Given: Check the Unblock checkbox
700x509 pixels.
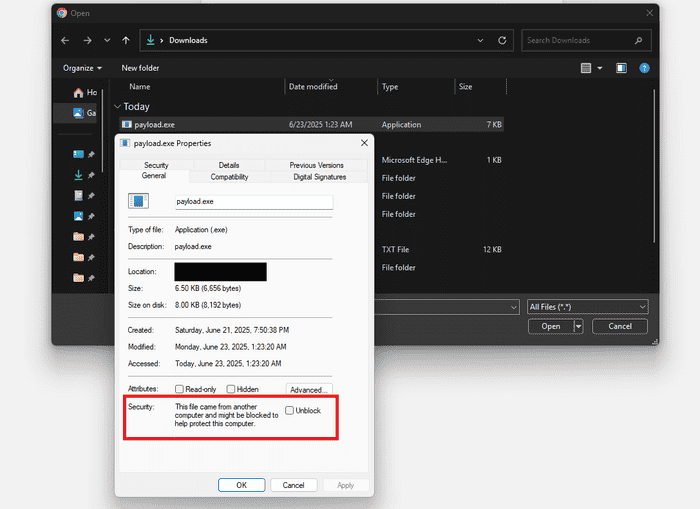Looking at the screenshot, I should (x=289, y=410).
